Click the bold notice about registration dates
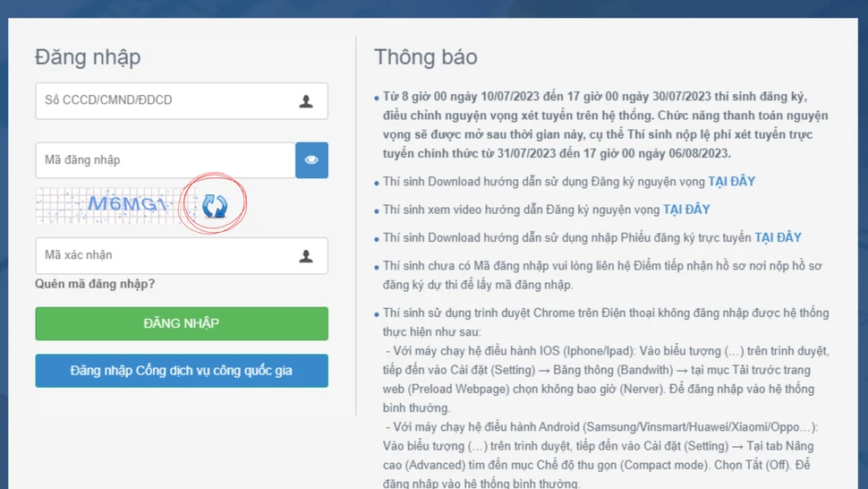This screenshot has width=868, height=489. pos(605,124)
